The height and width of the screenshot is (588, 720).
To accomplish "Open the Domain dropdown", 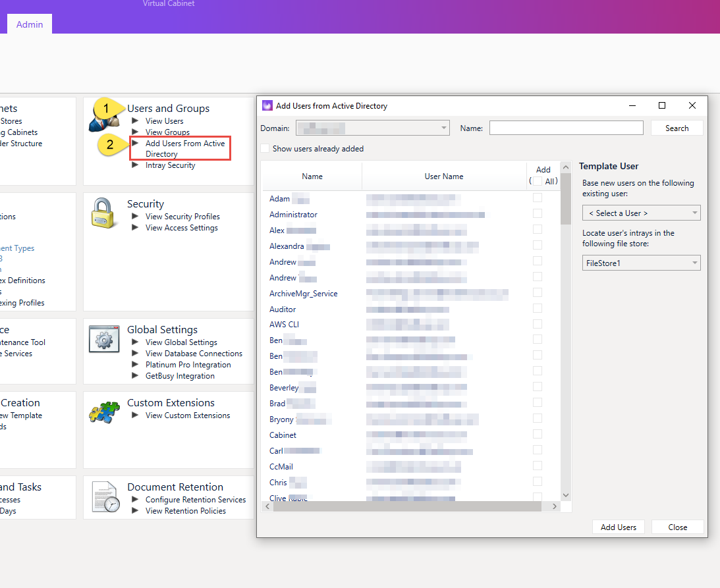I will click(x=372, y=128).
